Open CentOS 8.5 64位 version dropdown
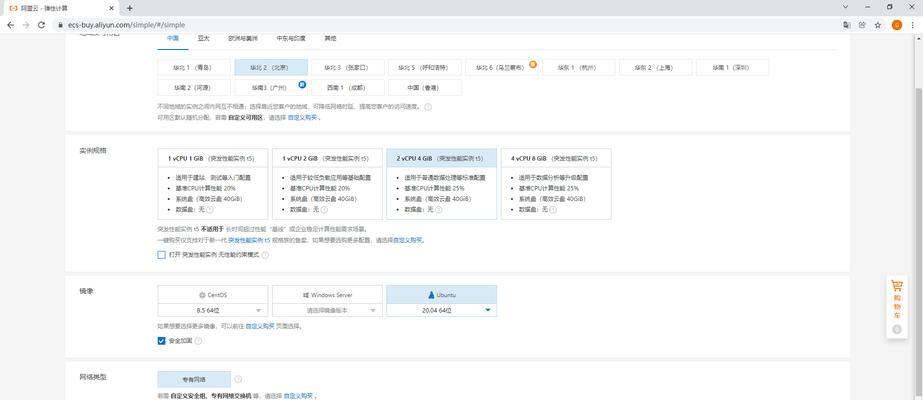The width and height of the screenshot is (923, 400). [213, 310]
